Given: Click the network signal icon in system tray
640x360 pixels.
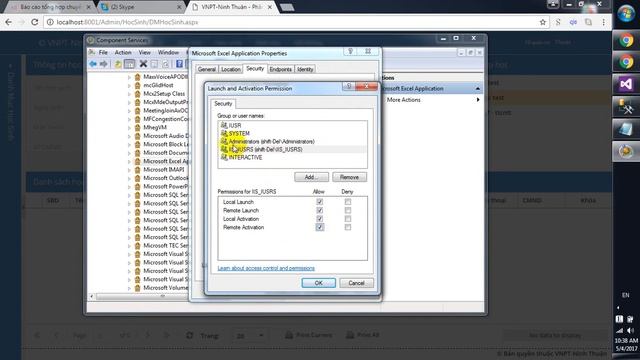Looking at the screenshot, I should pos(620,330).
